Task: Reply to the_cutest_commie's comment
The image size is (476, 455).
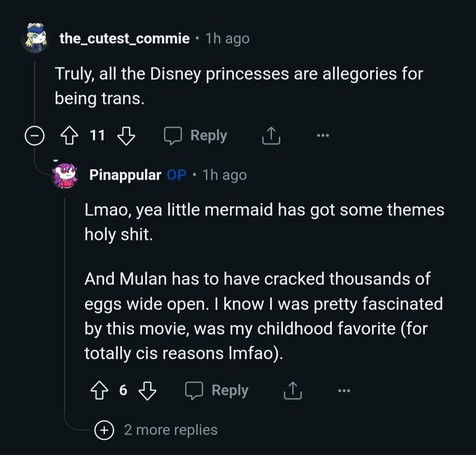Action: [196, 135]
